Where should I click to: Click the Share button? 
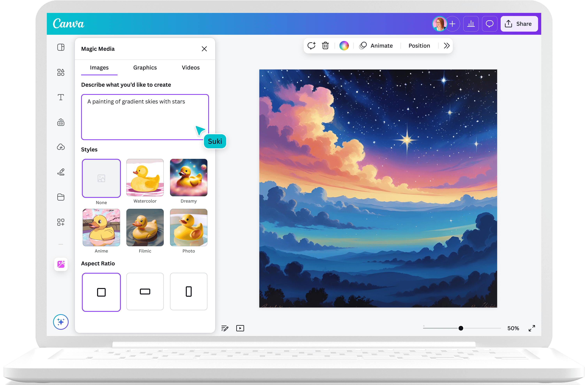tap(519, 24)
